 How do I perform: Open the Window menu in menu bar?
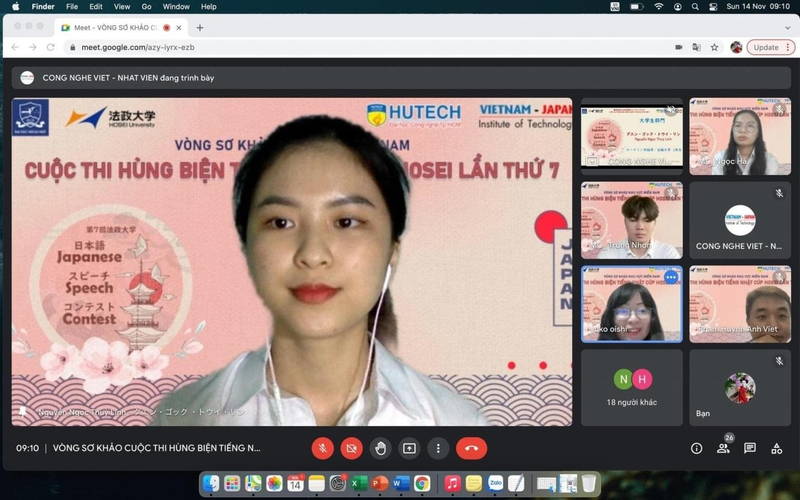coord(176,6)
